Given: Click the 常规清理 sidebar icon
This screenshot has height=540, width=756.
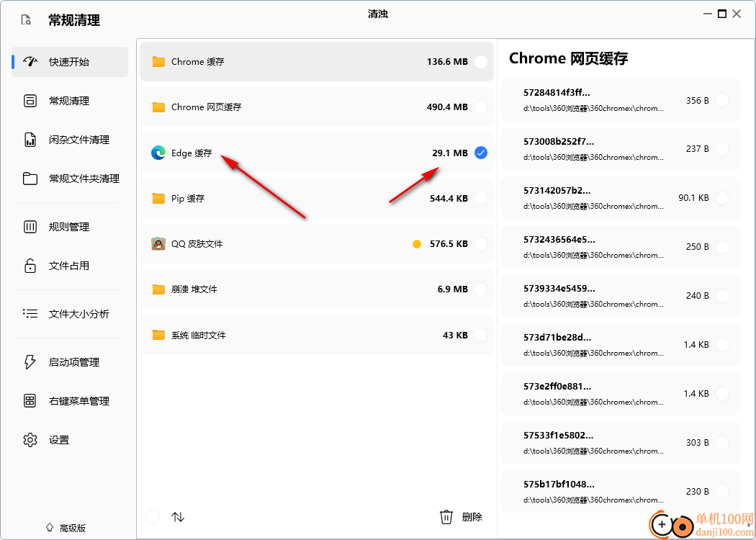Looking at the screenshot, I should pos(30,101).
